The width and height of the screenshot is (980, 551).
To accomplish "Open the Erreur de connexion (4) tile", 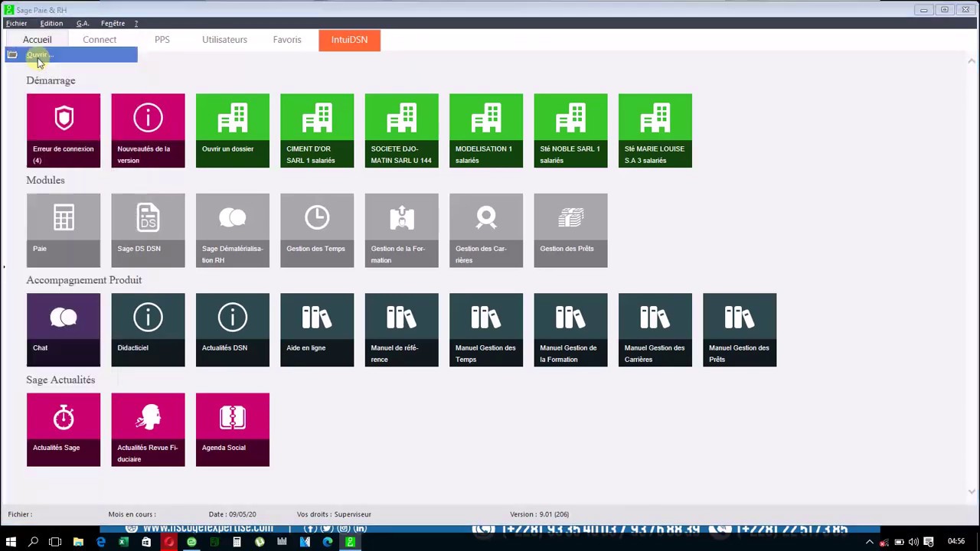I will coord(64,131).
